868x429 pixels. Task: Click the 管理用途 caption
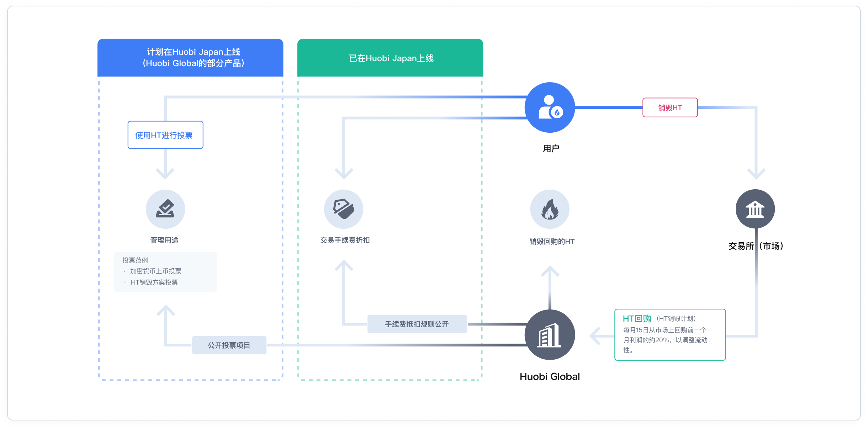tap(164, 240)
